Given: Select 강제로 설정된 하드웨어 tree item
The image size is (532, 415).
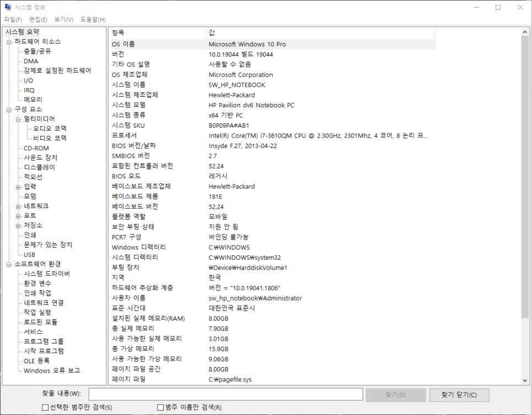Looking at the screenshot, I should 57,70.
